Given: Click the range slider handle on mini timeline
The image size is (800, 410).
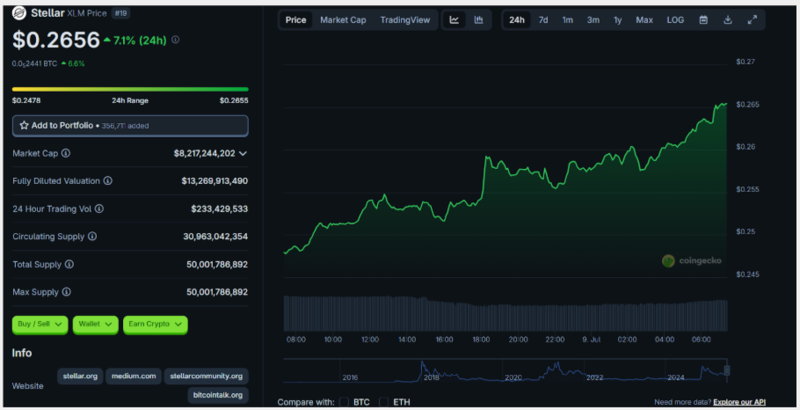Looking at the screenshot, I should 728,370.
